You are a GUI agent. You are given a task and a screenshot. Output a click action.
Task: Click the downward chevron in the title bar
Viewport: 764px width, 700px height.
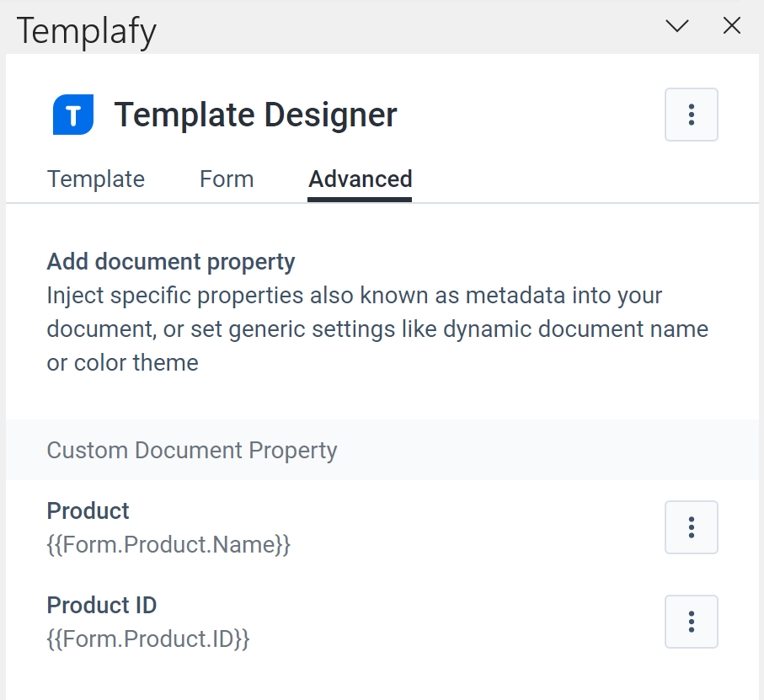(x=676, y=26)
